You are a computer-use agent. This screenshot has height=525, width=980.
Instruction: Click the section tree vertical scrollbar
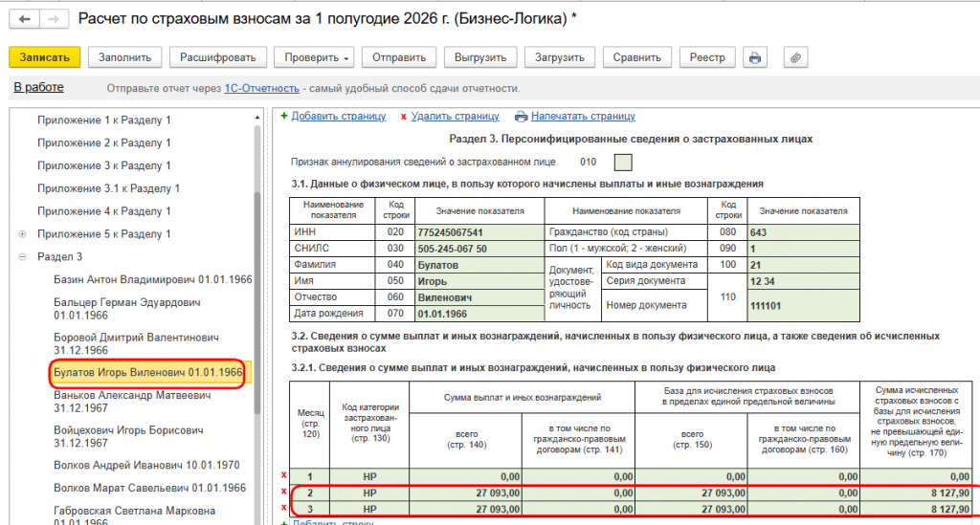[256, 302]
